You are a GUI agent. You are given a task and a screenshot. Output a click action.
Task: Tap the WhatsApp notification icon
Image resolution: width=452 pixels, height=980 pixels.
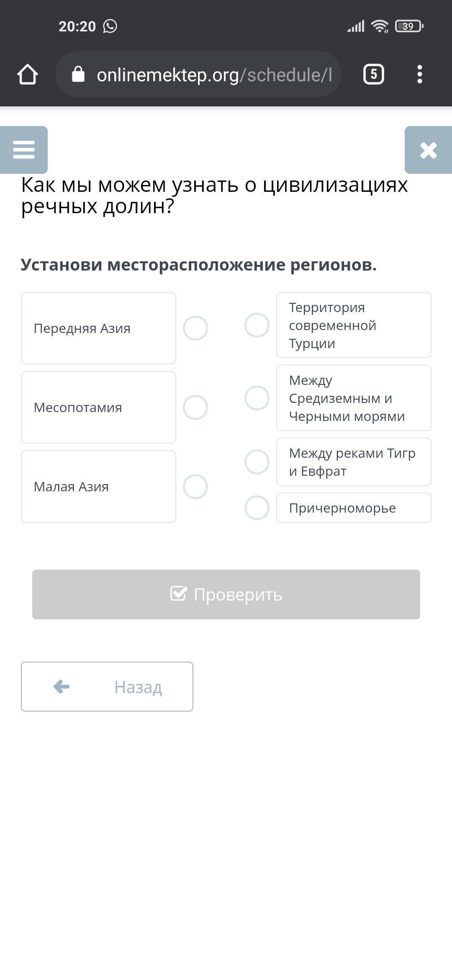coord(110,26)
